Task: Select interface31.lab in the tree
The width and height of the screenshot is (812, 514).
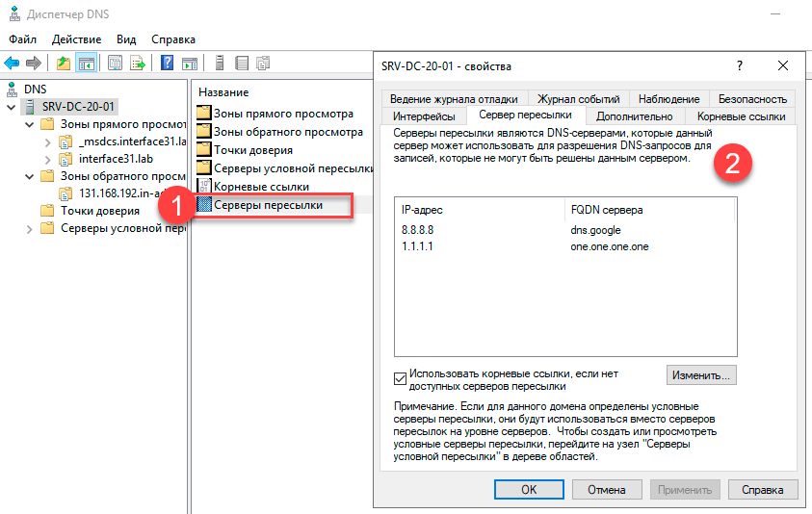Action: (x=116, y=159)
